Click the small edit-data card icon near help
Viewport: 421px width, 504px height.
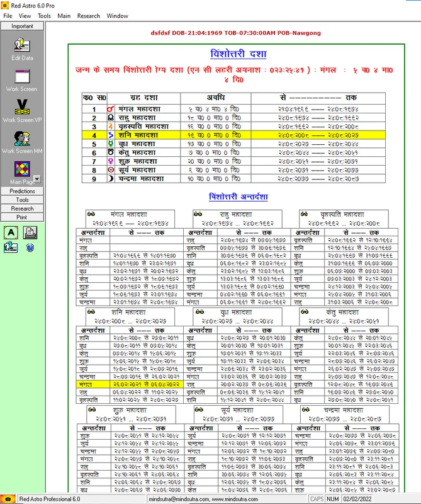click(x=11, y=248)
